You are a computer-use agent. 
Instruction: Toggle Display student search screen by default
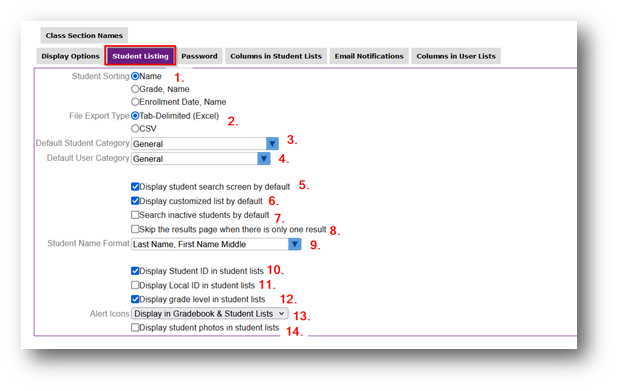click(135, 186)
